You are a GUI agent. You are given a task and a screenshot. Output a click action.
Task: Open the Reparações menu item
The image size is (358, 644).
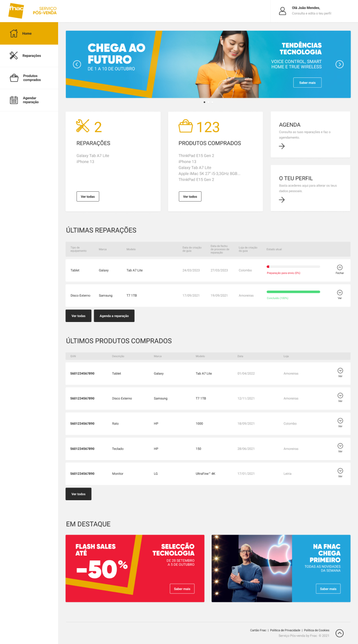pyautogui.click(x=29, y=56)
